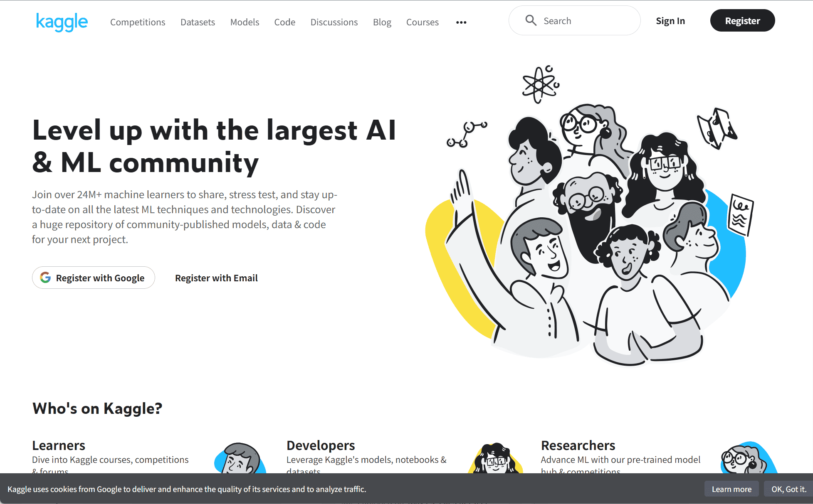
Task: Expand the hidden navigation items menu
Action: [461, 22]
